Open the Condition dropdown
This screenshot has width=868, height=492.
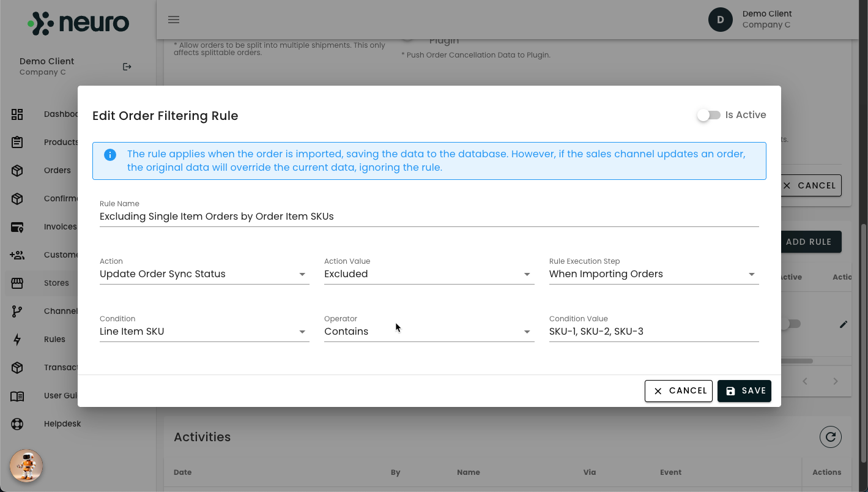[x=204, y=332]
